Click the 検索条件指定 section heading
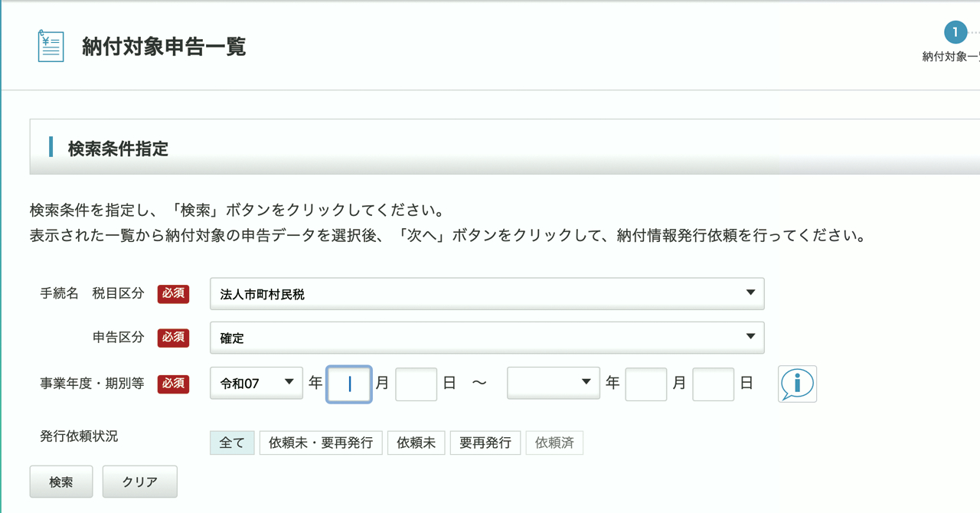This screenshot has height=513, width=980. [118, 149]
